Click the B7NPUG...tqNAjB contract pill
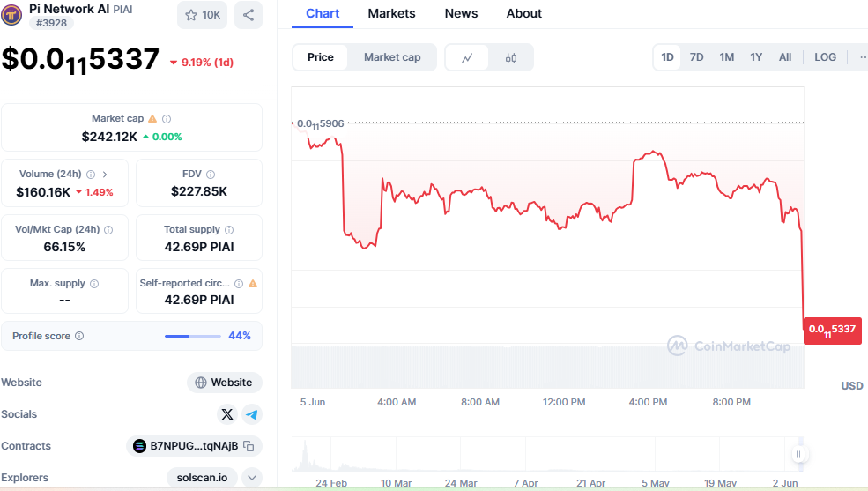868x491 pixels. pos(194,446)
